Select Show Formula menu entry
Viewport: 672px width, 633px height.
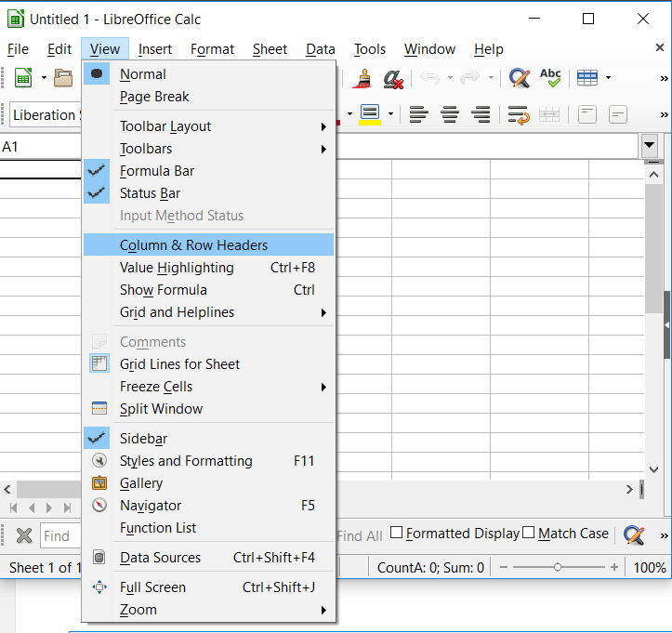(x=208, y=290)
